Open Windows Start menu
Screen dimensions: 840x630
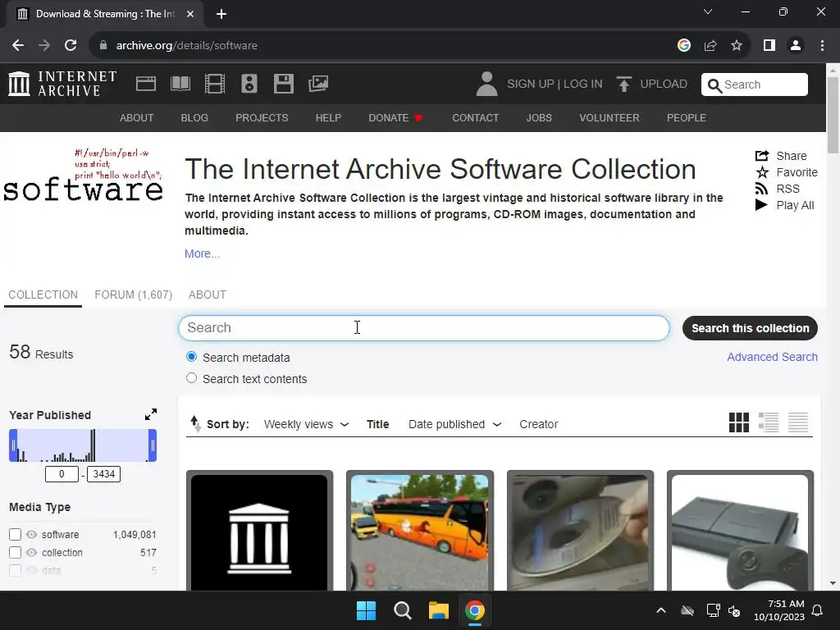367,610
